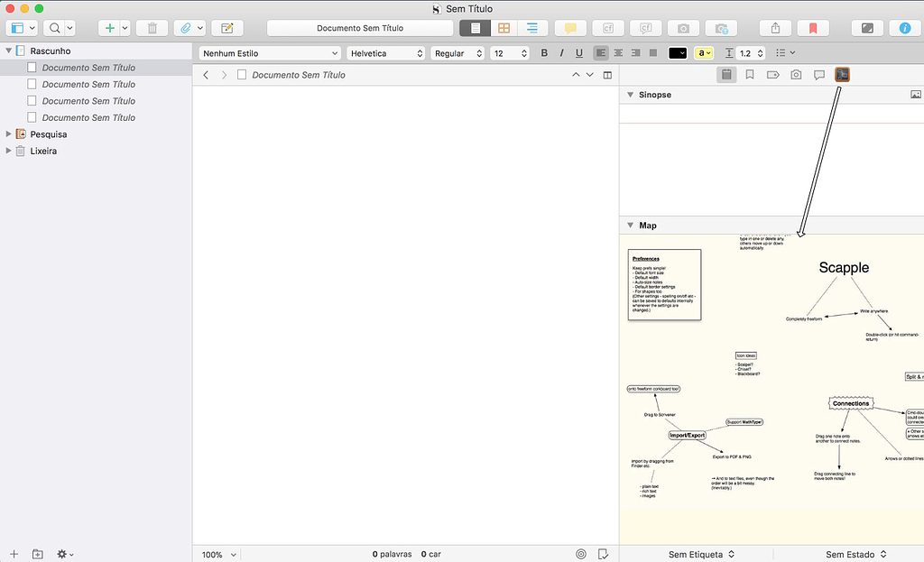This screenshot has width=924, height=562.
Task: Click the back navigation arrow in editor header
Action: pyautogui.click(x=206, y=75)
